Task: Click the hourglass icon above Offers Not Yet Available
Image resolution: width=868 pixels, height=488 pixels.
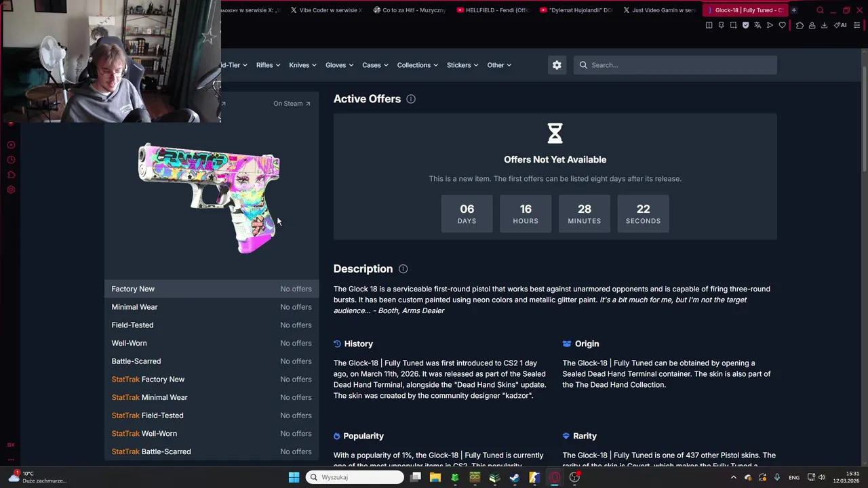Action: pos(555,133)
